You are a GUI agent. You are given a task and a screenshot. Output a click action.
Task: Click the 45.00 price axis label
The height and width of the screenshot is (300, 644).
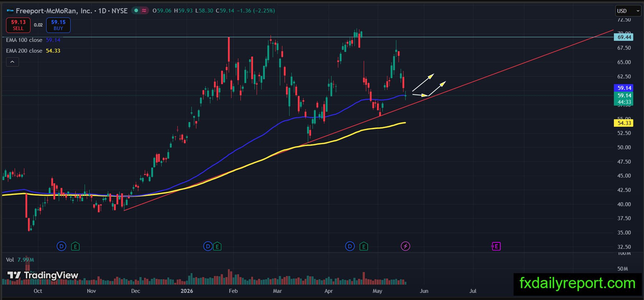point(624,176)
